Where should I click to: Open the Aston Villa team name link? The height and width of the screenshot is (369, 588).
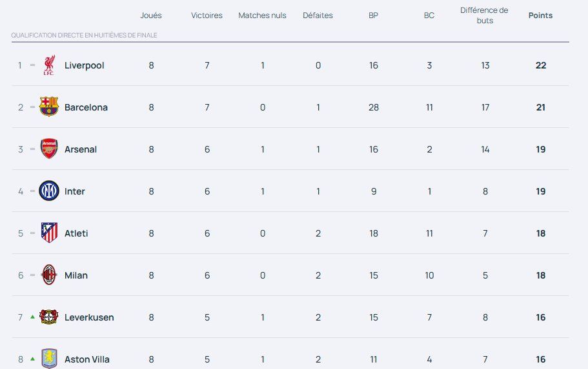point(87,359)
